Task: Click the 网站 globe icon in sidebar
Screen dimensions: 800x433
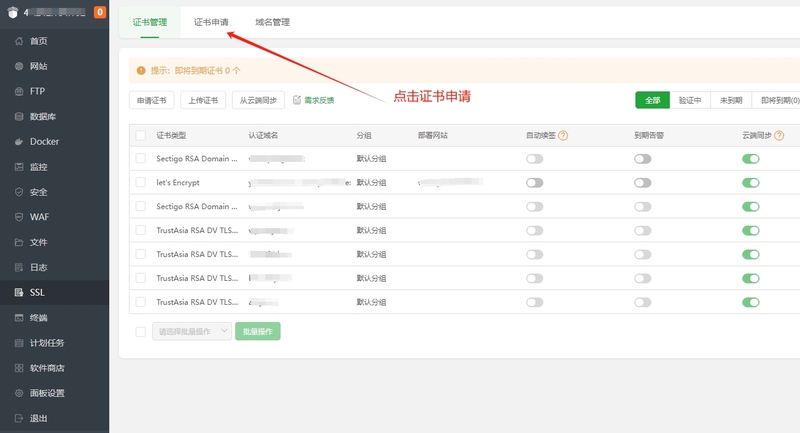Action: [19, 66]
